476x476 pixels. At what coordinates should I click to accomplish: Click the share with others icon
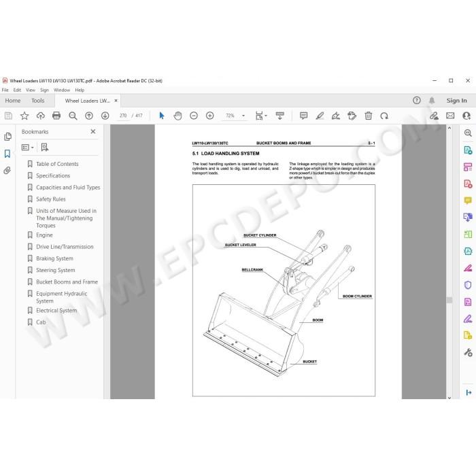466,116
